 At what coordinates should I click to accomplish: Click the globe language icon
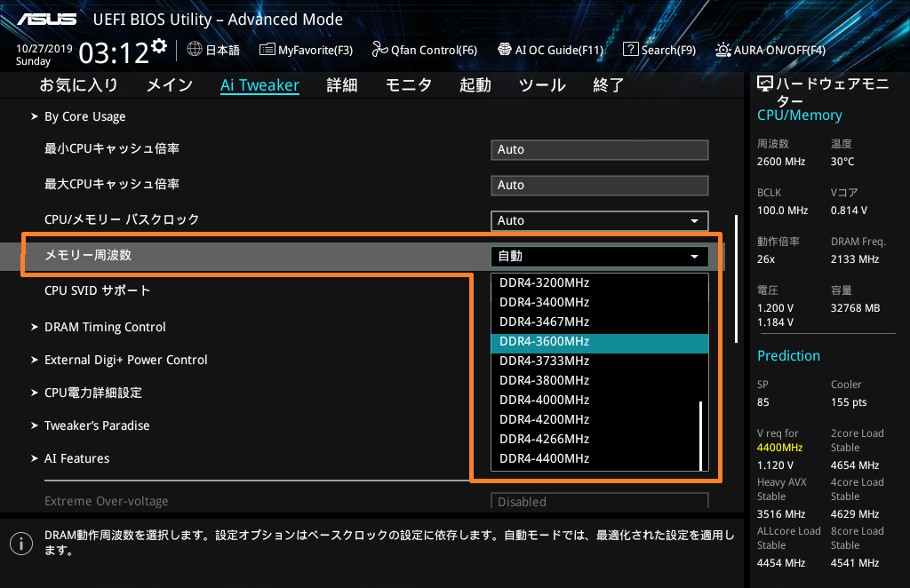(195, 49)
